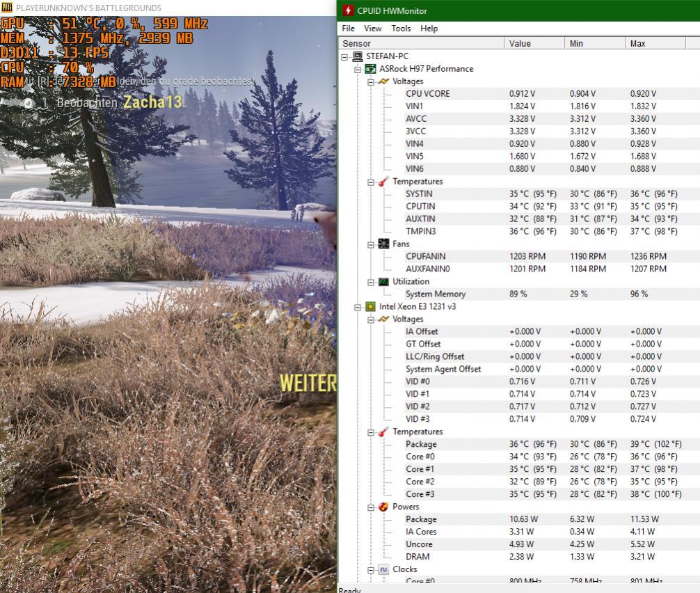Screen dimensions: 700x593
Task: Click the Xeon Temperatures thermometer icon
Action: tap(383, 432)
